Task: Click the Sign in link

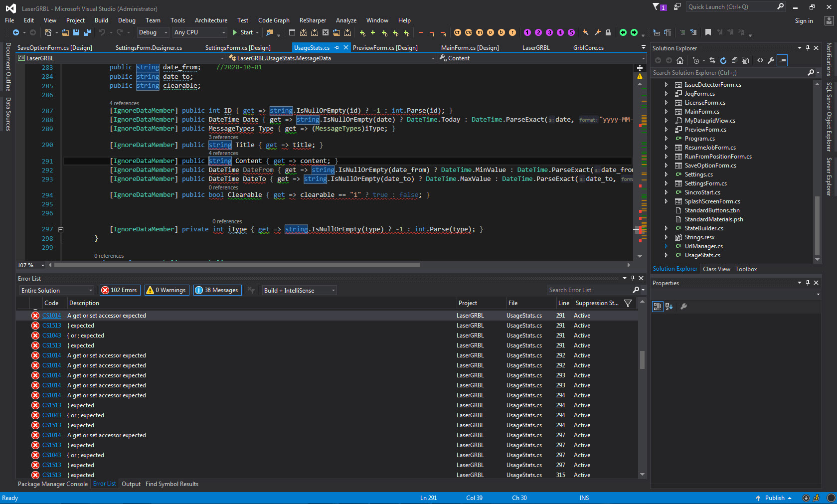Action: pyautogui.click(x=804, y=21)
